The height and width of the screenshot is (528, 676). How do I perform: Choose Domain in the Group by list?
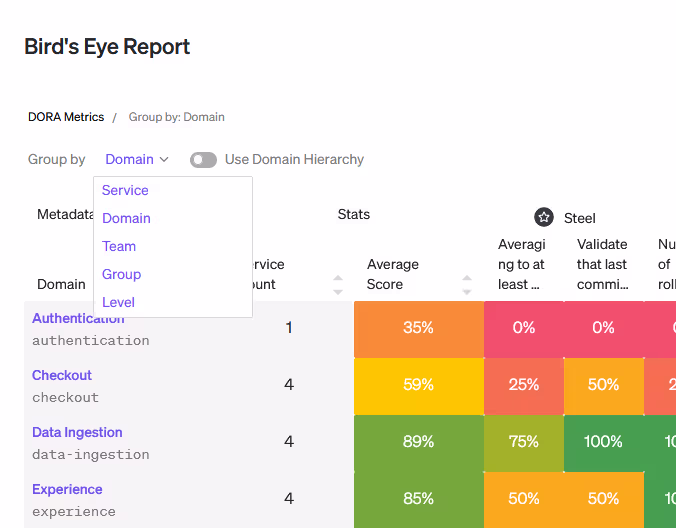[x=126, y=218]
